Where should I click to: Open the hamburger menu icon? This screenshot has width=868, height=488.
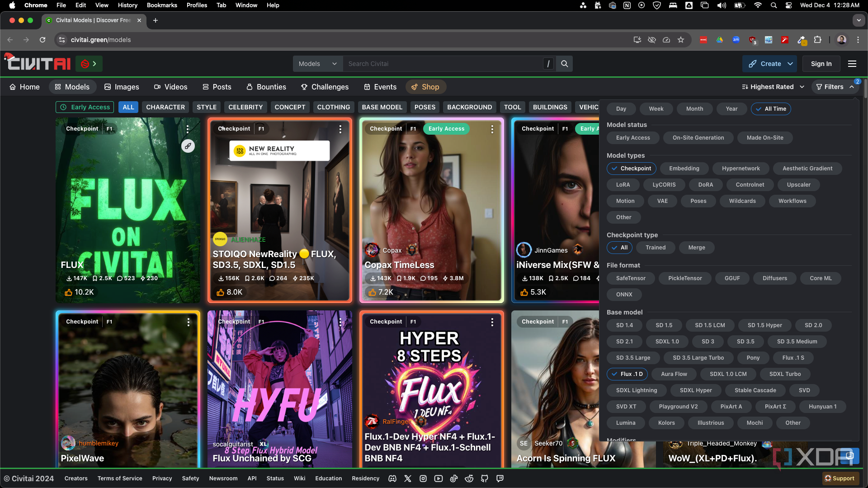coord(852,64)
